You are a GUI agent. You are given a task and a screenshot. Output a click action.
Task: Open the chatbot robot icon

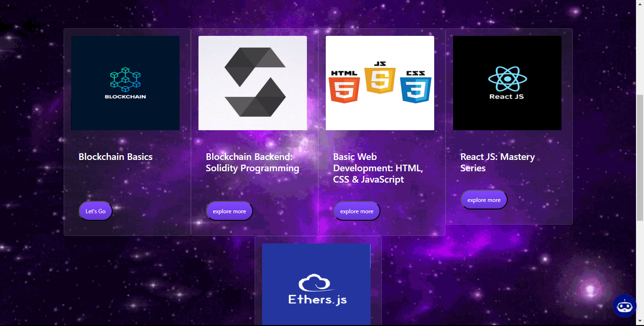pyautogui.click(x=625, y=306)
